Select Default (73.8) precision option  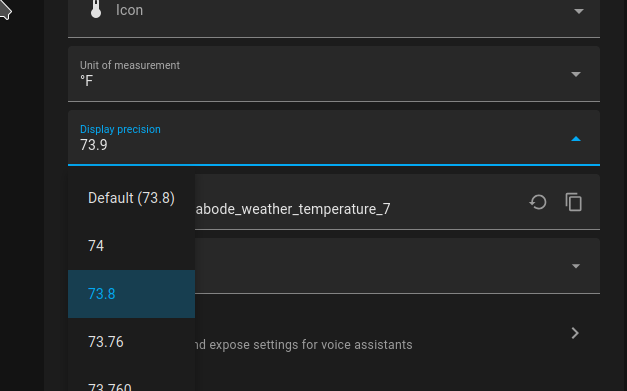click(x=132, y=198)
